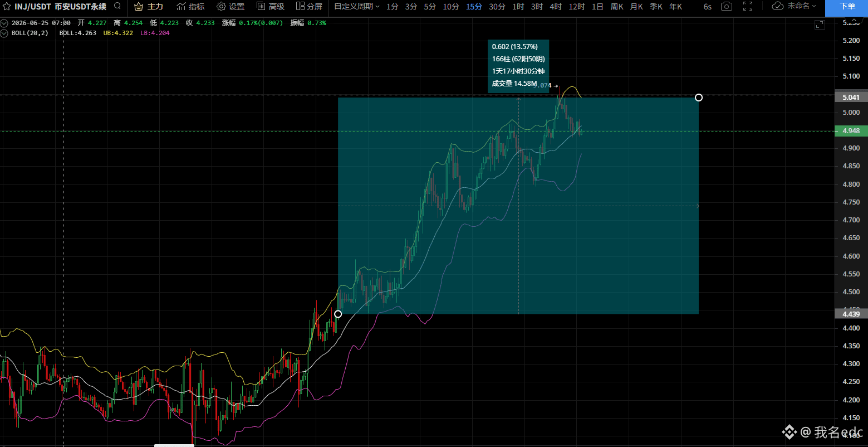Image resolution: width=868 pixels, height=447 pixels.
Task: Switch to the 10分 timeframe
Action: coord(451,7)
